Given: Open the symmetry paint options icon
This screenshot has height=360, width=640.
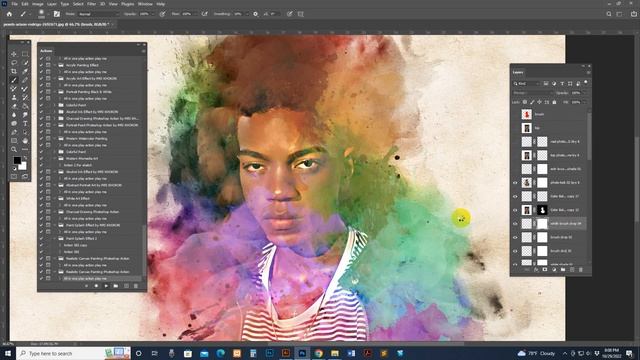Looking at the screenshot, I should (x=301, y=14).
